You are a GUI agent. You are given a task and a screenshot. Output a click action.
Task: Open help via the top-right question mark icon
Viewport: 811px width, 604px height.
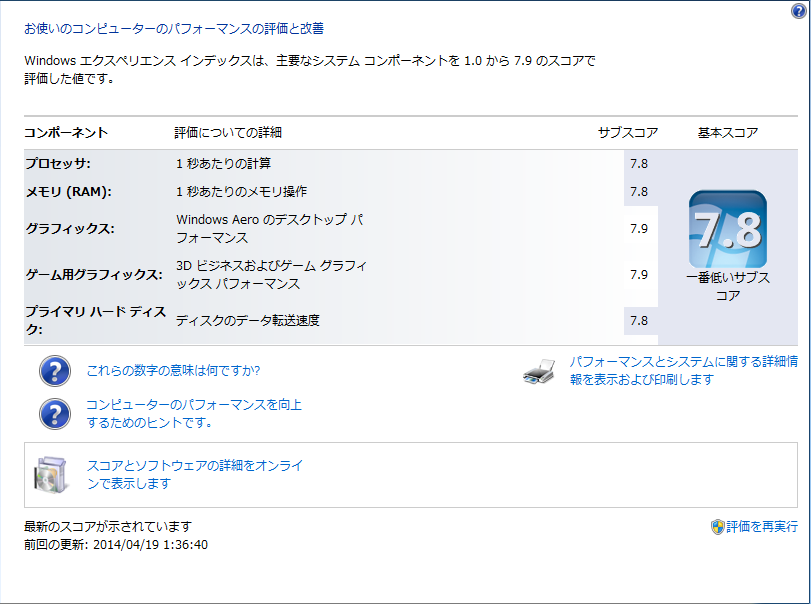[799, 11]
